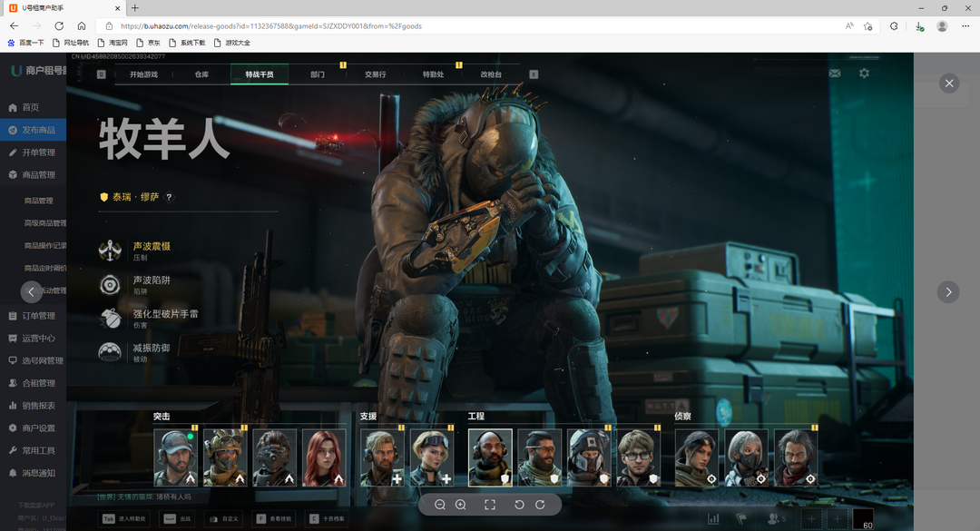Viewport: 980px width, 531px height.
Task: Zoom out the image preview
Action: [440, 505]
